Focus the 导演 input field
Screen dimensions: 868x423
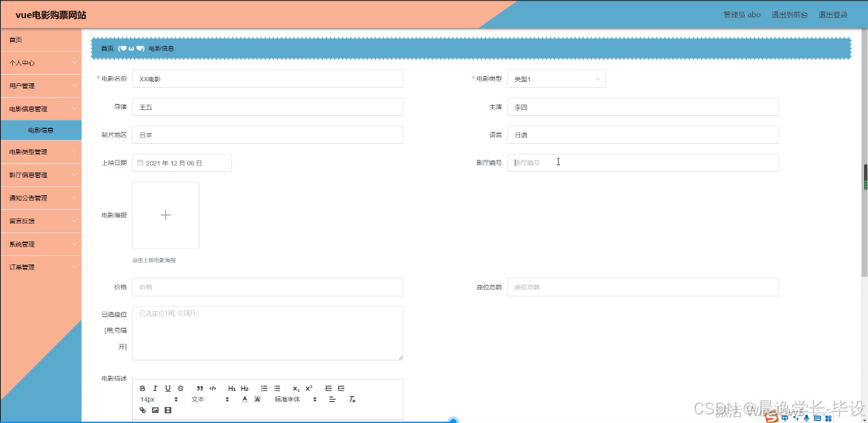point(268,107)
